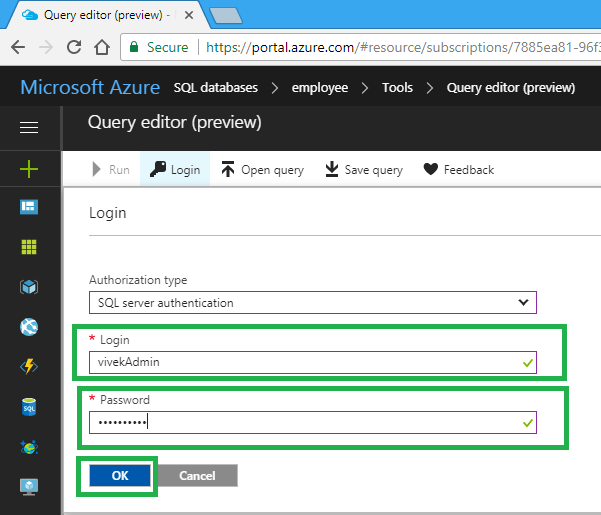Cancel the login form

197,476
